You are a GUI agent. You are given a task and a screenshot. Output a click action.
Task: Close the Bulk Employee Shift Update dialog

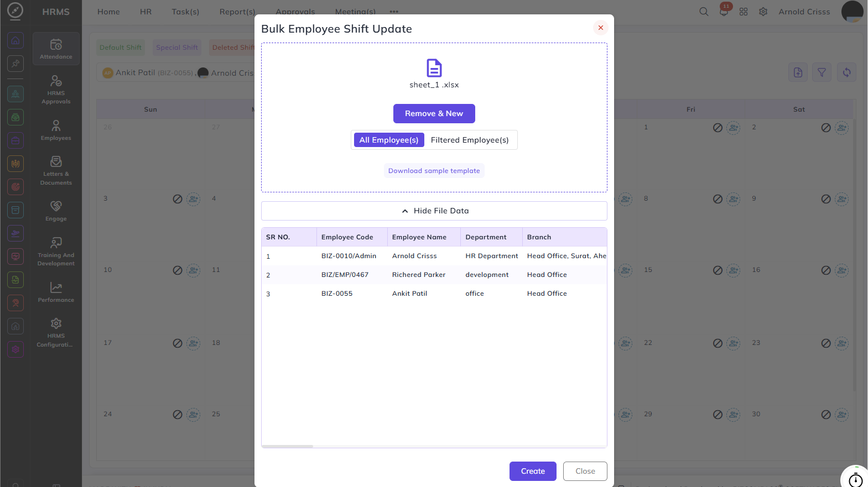601,28
